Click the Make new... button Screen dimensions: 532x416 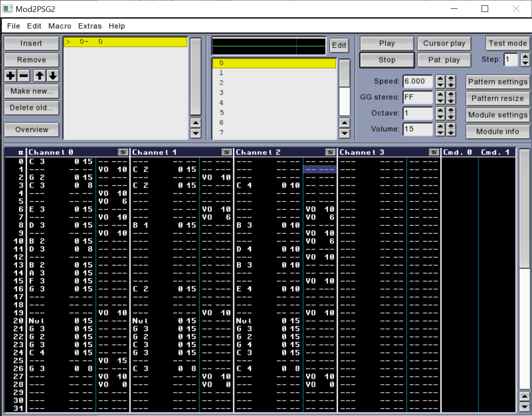tap(31, 91)
